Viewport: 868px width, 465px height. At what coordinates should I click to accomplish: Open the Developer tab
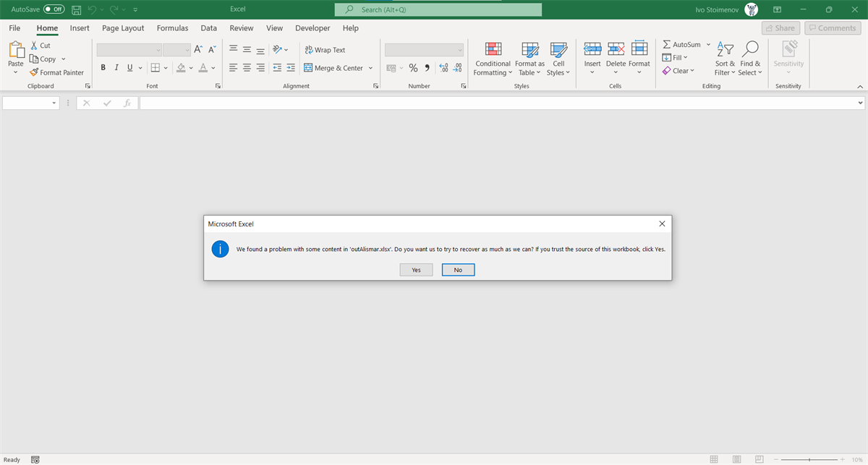312,27
